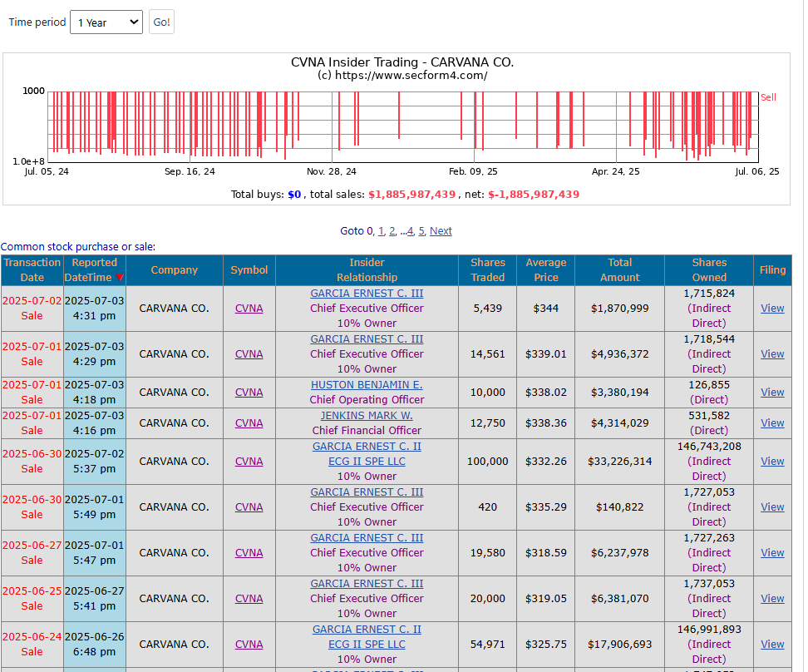The height and width of the screenshot is (672, 808).
Task: Click the Shares Owned column header
Action: (709, 269)
